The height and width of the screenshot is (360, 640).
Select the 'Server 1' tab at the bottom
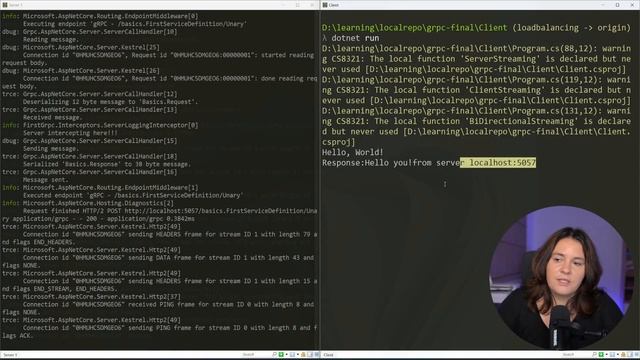click(x=10, y=355)
